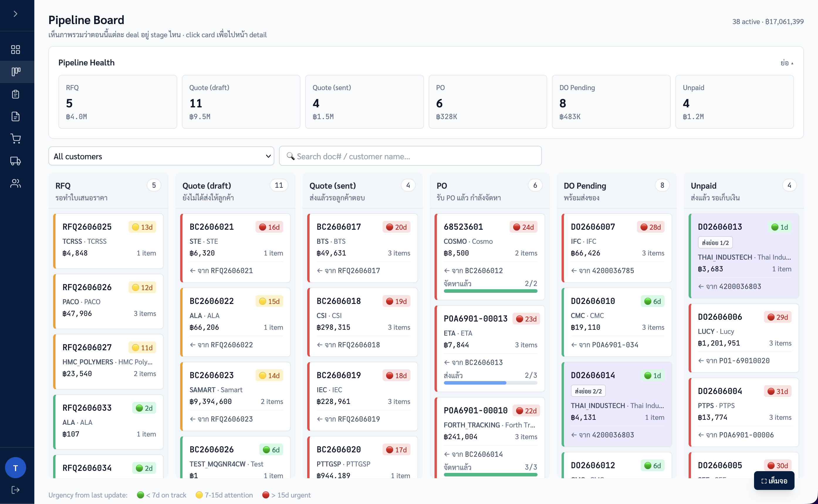Open card BC2606020 PTTGSP

click(362, 457)
